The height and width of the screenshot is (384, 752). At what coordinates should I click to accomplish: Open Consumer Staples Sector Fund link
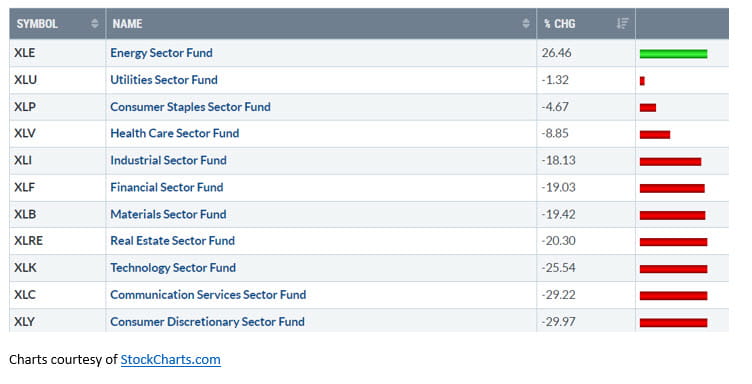190,106
